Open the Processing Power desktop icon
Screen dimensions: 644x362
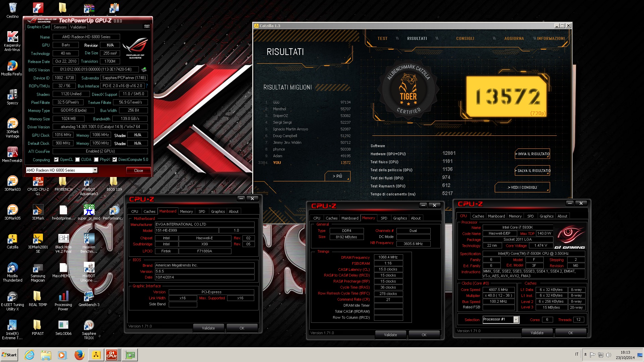pos(63,301)
